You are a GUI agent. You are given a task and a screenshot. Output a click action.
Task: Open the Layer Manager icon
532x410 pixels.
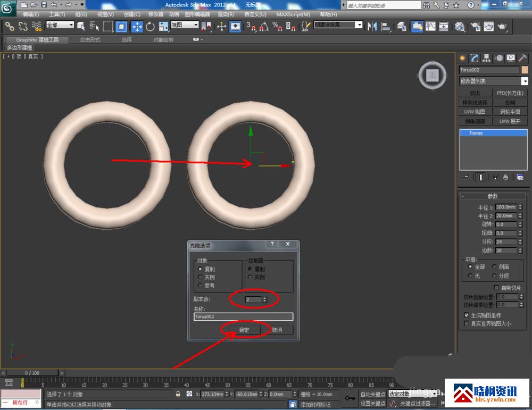point(402,26)
